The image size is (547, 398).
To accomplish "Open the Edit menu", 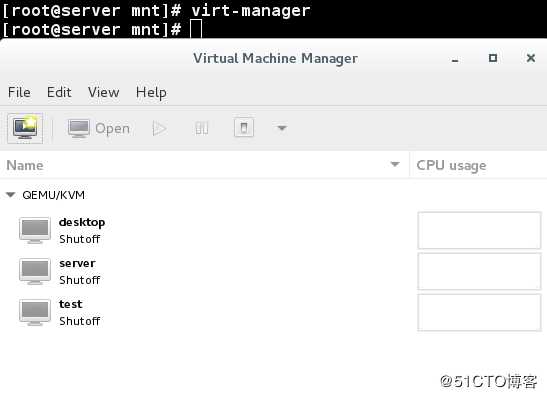I will [x=59, y=92].
